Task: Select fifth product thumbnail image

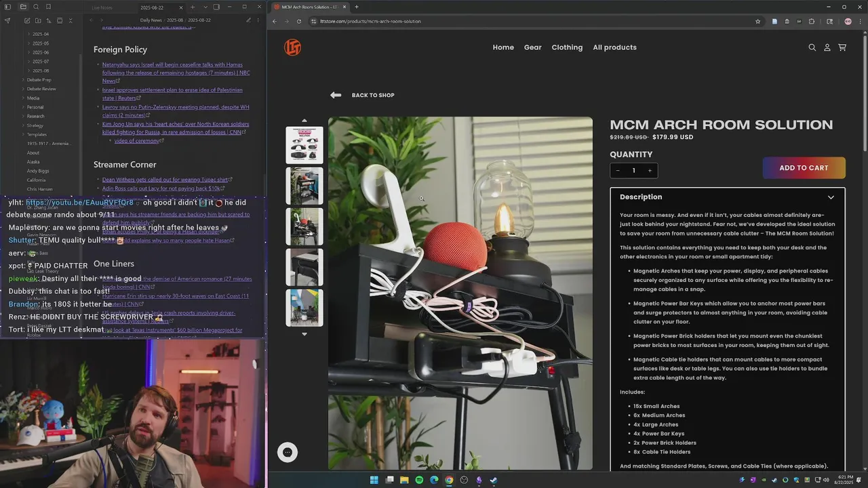Action: [x=304, y=308]
